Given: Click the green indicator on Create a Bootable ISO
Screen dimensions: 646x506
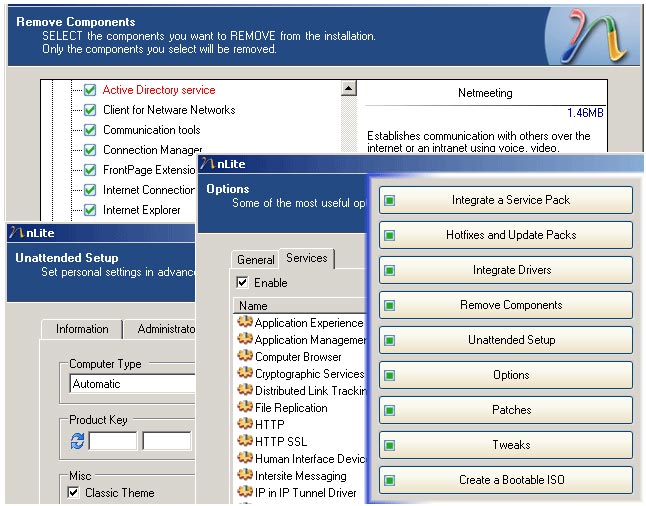Looking at the screenshot, I should tap(389, 480).
